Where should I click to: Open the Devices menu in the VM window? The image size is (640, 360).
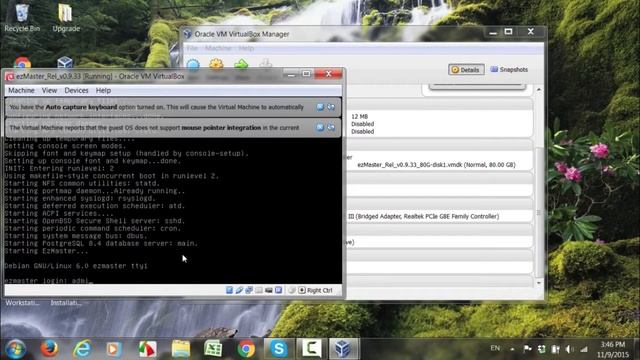coord(76,90)
